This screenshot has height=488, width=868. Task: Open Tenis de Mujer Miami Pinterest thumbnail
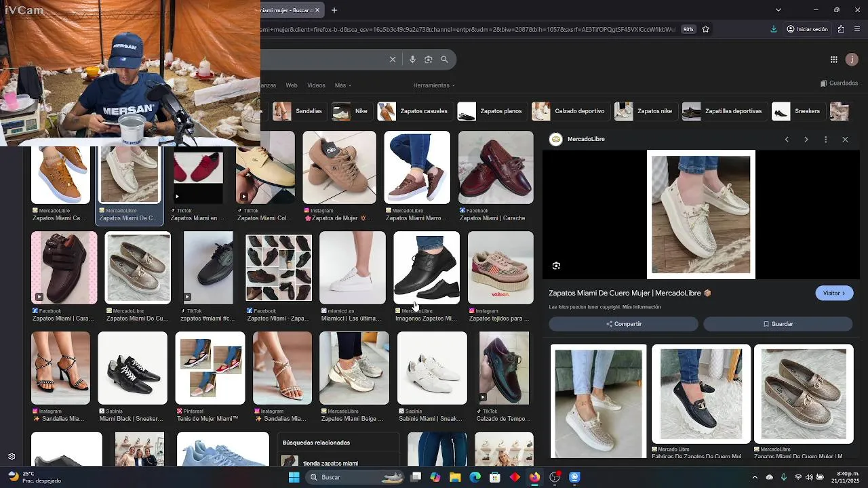click(x=210, y=368)
